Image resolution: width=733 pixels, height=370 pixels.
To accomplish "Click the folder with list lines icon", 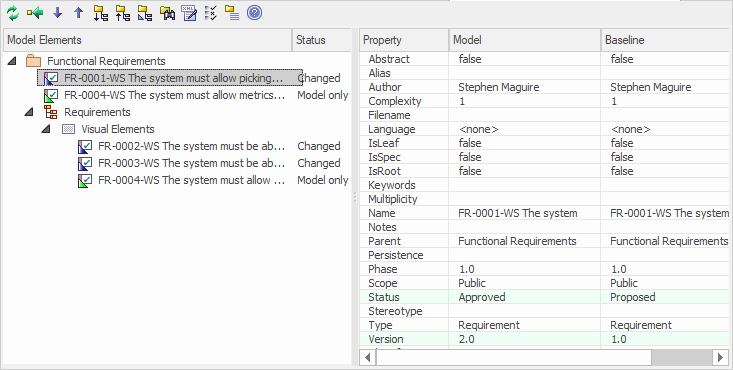I will click(x=232, y=13).
